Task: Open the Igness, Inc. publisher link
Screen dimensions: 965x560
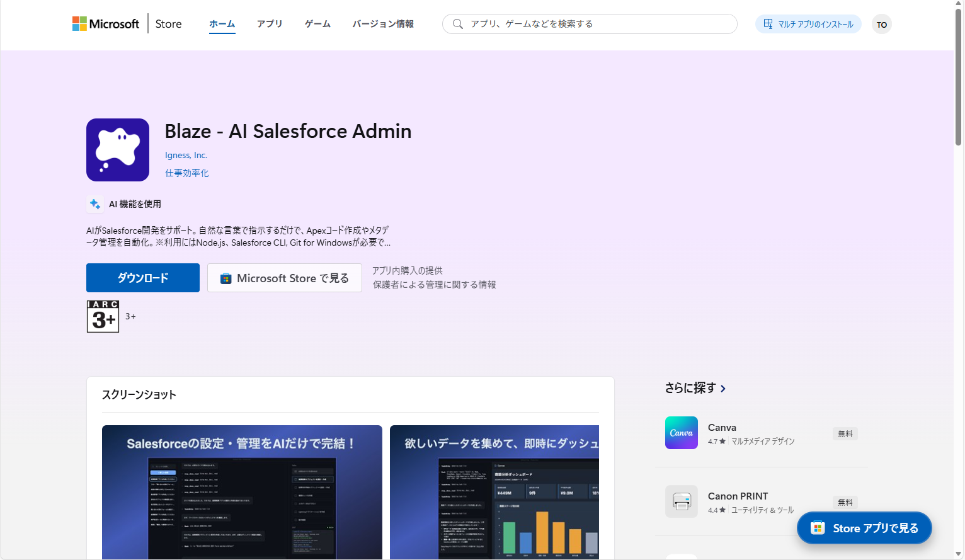Action: (186, 156)
